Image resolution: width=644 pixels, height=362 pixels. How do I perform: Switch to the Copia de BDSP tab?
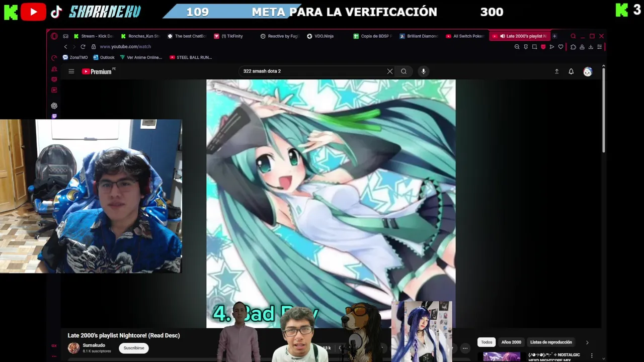pos(373,36)
